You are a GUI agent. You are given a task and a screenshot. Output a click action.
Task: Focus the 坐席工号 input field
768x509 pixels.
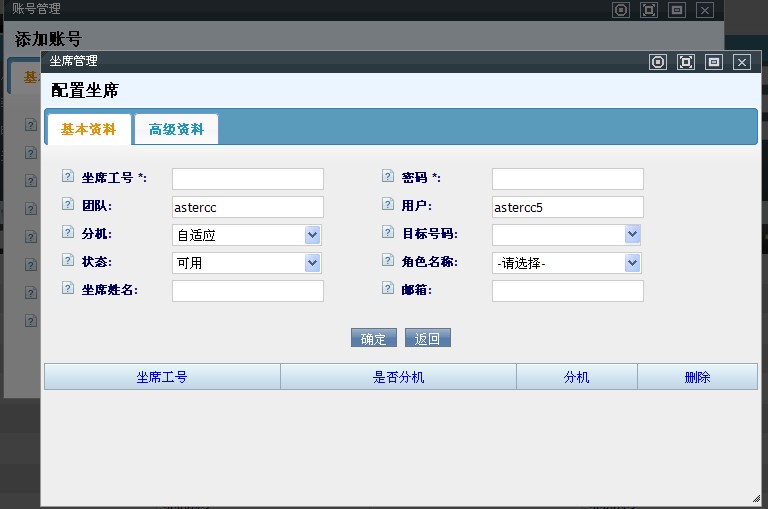pyautogui.click(x=248, y=179)
